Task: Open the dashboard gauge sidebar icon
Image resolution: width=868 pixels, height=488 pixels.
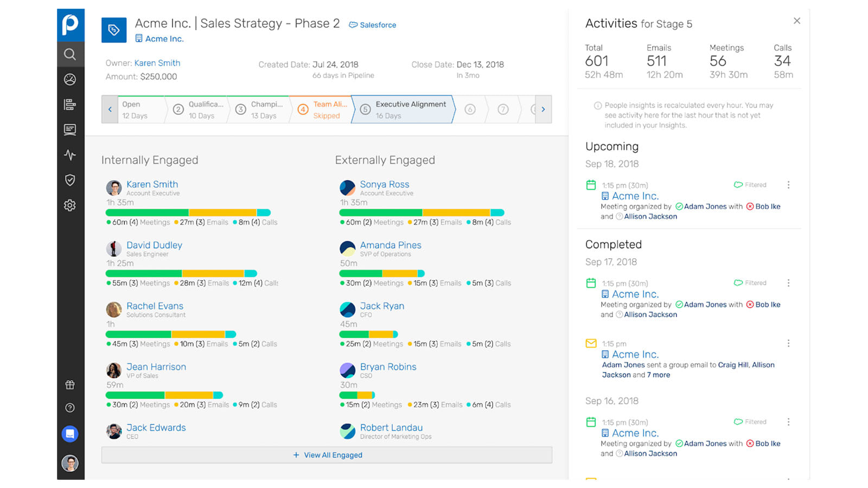Action: (x=70, y=80)
